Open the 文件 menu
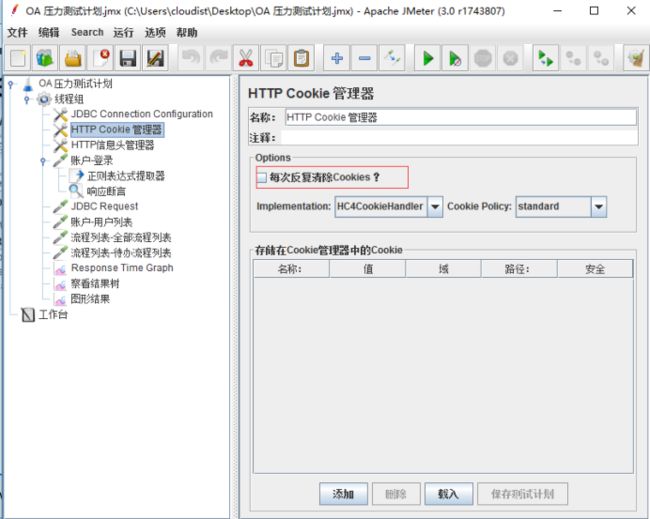Screen dimensions: 650x519 (x=17, y=32)
